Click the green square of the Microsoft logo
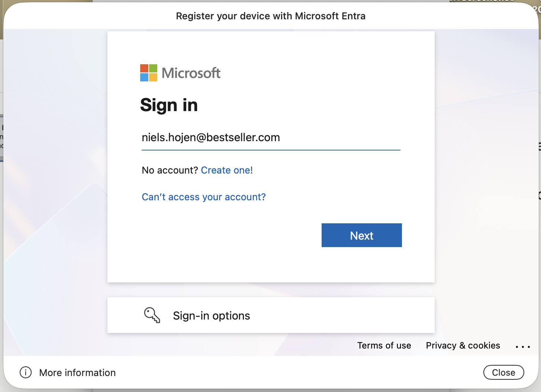The image size is (541, 392). pos(153,68)
